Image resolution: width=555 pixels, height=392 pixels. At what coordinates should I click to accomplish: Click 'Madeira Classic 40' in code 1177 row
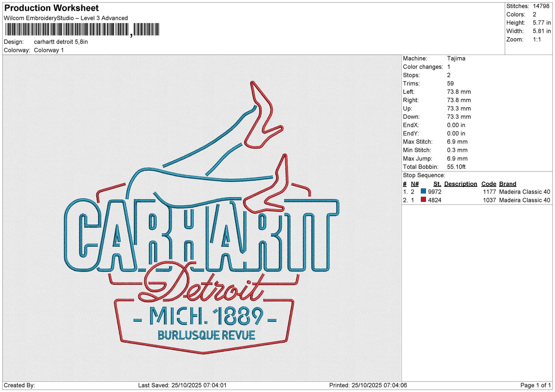(525, 191)
